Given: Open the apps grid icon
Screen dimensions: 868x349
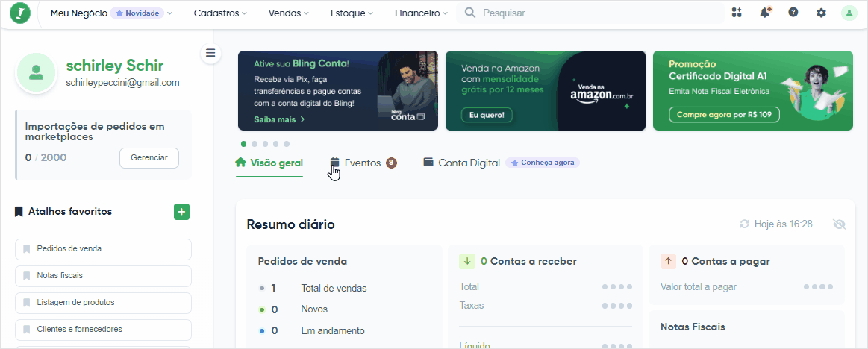Looking at the screenshot, I should 736,13.
